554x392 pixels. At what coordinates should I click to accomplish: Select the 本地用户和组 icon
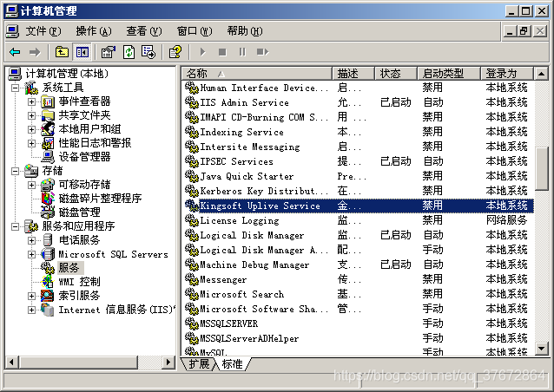point(48,129)
